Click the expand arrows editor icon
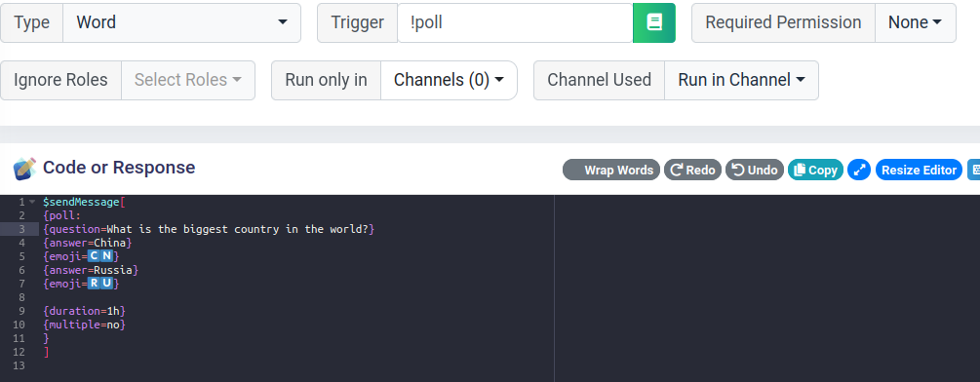The height and width of the screenshot is (382, 980). tap(859, 170)
